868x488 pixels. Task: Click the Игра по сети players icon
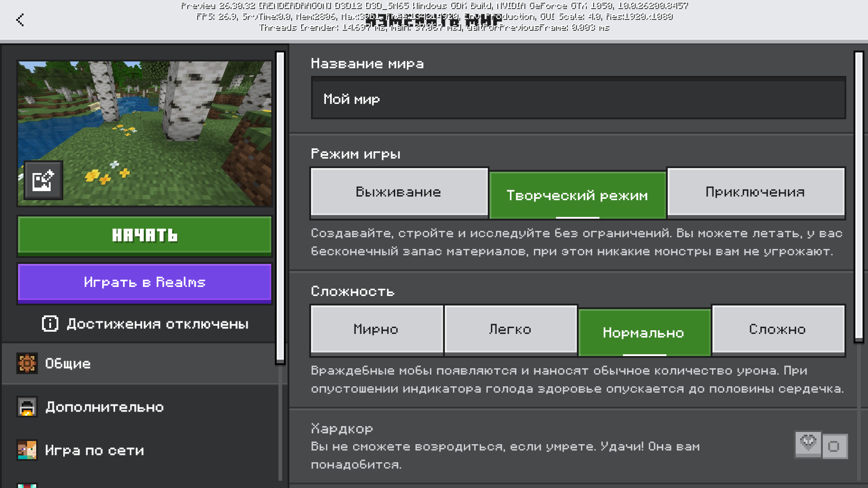point(27,450)
